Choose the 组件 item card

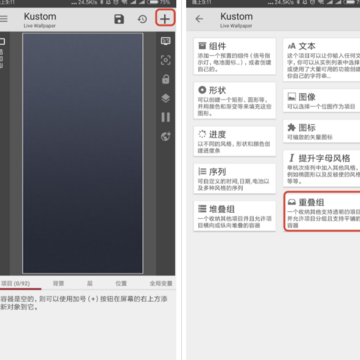[235, 56]
